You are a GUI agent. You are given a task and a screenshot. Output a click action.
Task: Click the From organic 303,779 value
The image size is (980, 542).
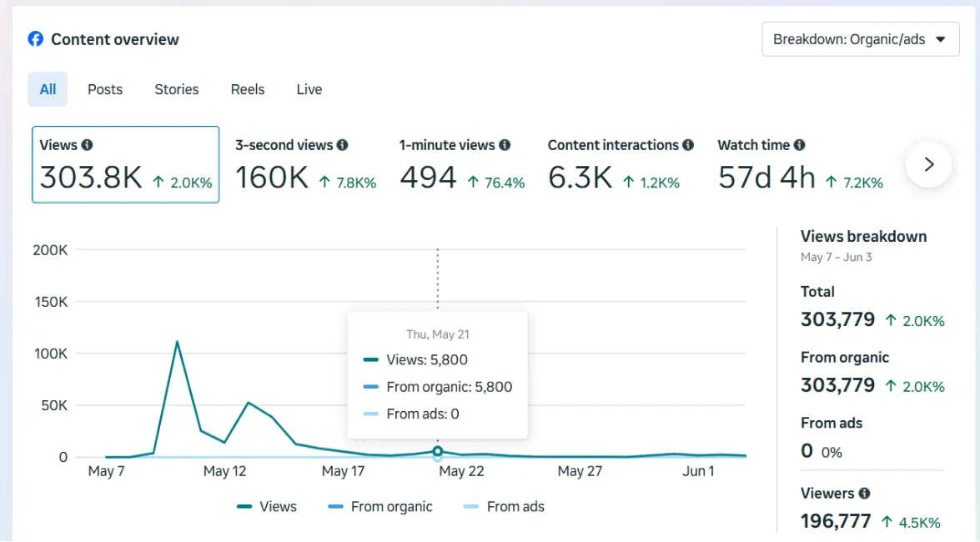pyautogui.click(x=837, y=385)
